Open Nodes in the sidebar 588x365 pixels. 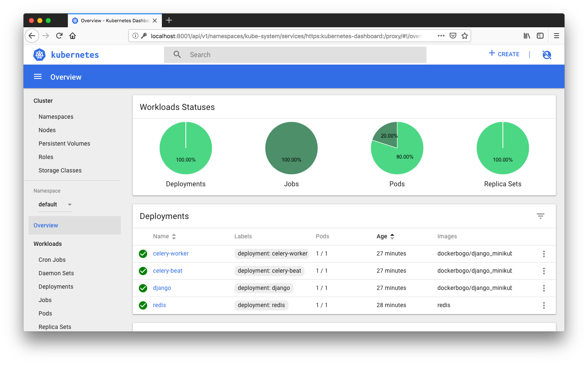(47, 130)
